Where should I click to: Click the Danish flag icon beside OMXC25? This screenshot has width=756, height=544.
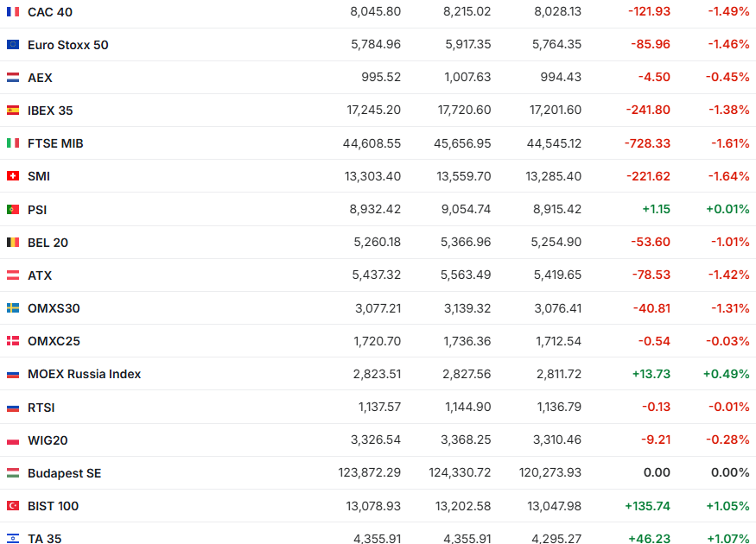(x=13, y=341)
